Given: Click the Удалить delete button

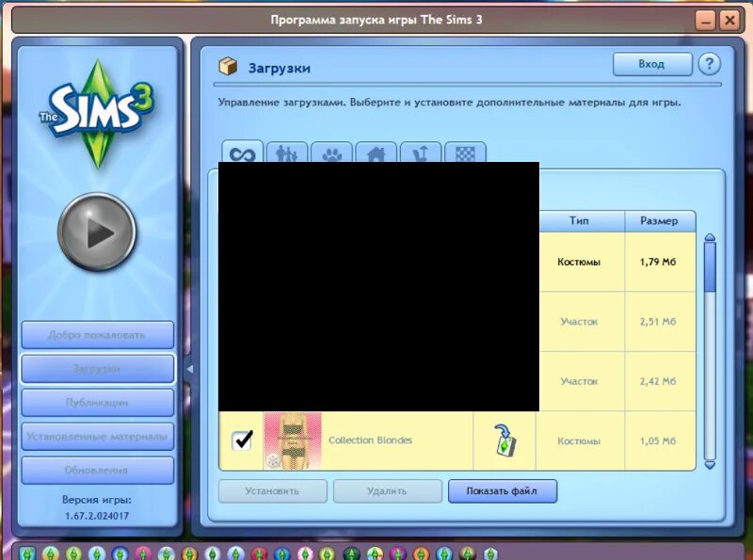Looking at the screenshot, I should [x=387, y=491].
